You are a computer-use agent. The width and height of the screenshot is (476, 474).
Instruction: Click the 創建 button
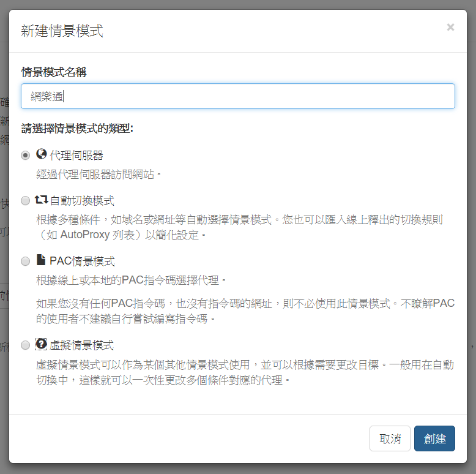pyautogui.click(x=434, y=438)
